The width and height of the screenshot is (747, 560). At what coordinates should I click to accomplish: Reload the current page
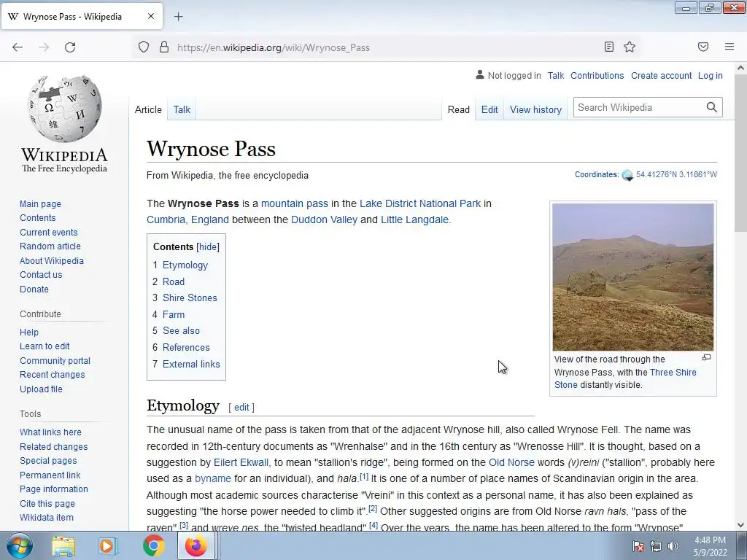coord(70,47)
